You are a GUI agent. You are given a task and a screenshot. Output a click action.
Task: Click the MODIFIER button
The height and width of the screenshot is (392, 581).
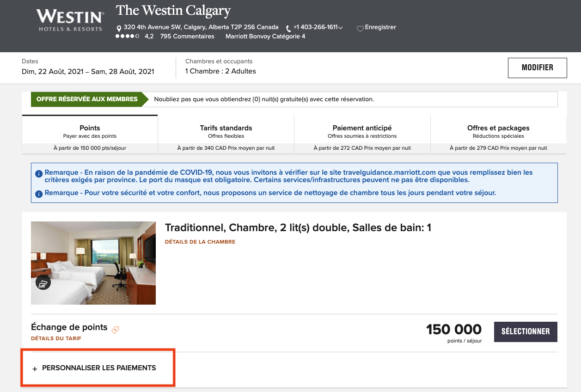537,67
